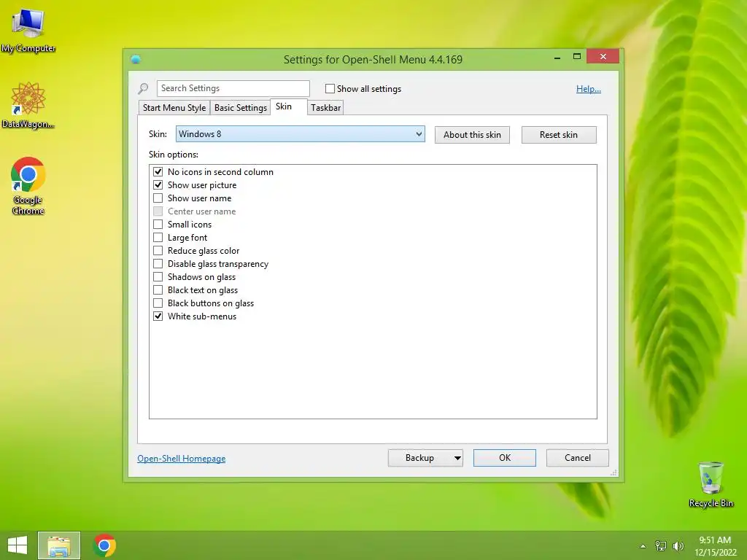Screen dimensions: 747x560
Task: Click the Cancel button
Action: point(578,458)
